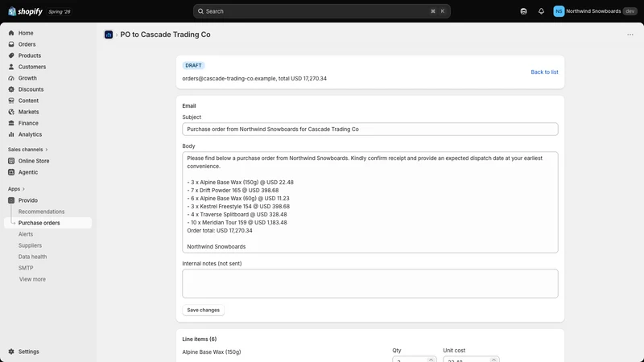Click the PO to Cascade Trading Co title

click(165, 35)
